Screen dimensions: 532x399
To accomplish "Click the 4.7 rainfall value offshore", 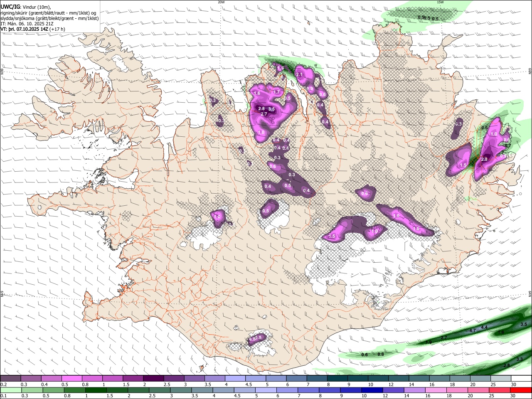I will [473, 330].
